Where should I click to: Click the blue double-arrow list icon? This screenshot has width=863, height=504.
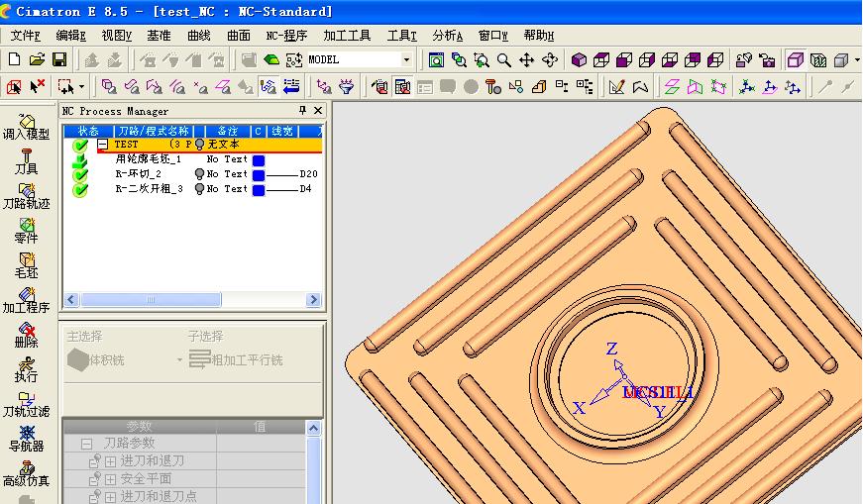(291, 87)
